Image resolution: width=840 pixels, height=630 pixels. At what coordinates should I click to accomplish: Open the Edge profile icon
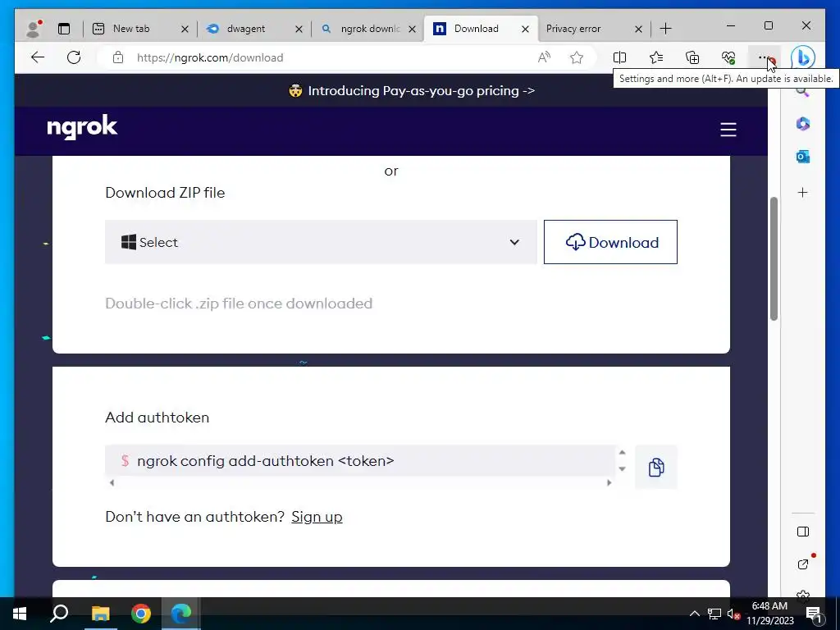[x=34, y=29]
